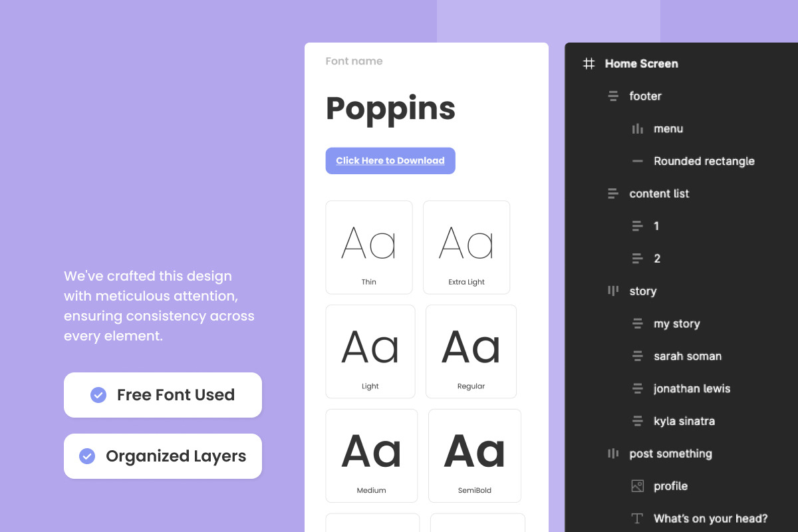Screen dimensions: 798x532
Task: Select the jonathan lewis layer name
Action: (x=692, y=388)
